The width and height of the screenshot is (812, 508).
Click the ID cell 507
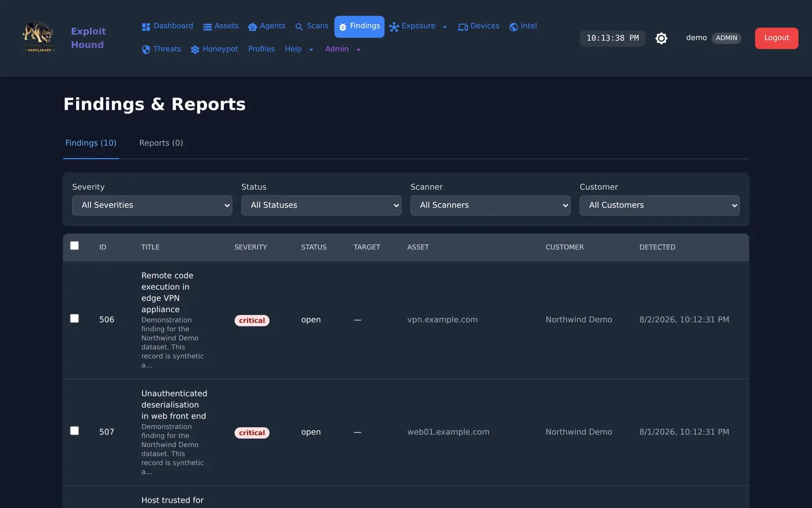107,432
